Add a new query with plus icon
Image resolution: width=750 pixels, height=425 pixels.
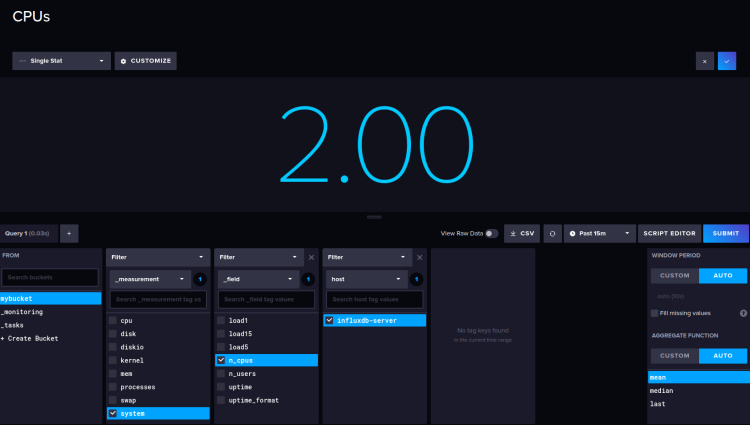tap(70, 233)
